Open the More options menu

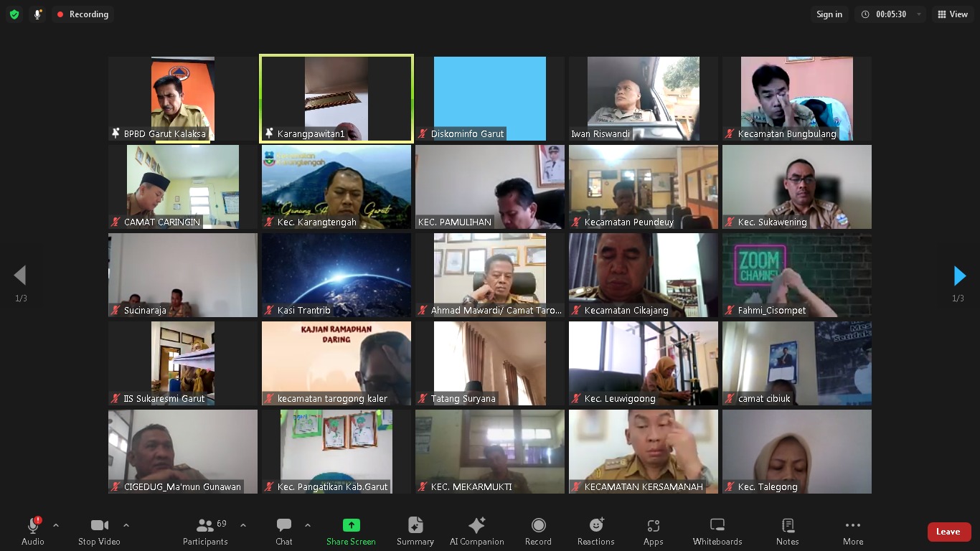pyautogui.click(x=852, y=532)
